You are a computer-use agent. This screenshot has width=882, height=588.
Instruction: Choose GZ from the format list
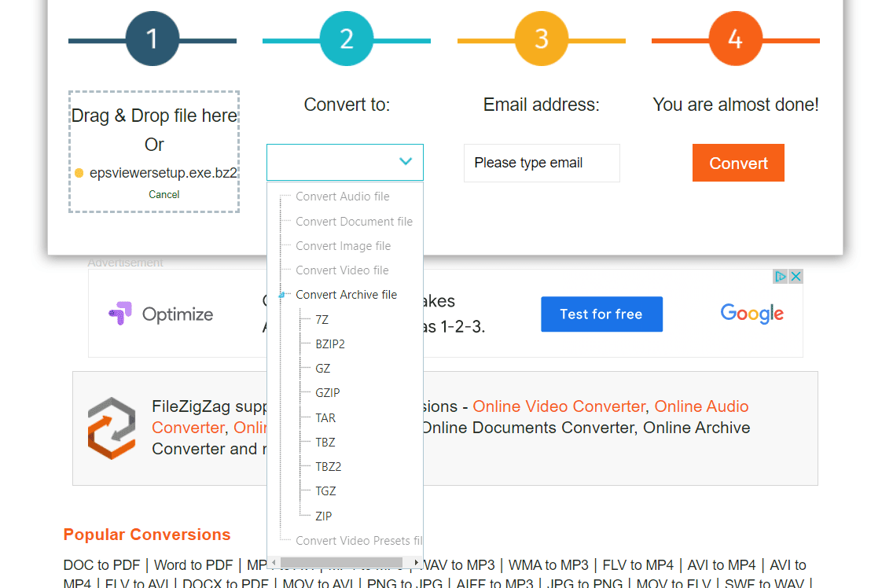click(x=323, y=369)
